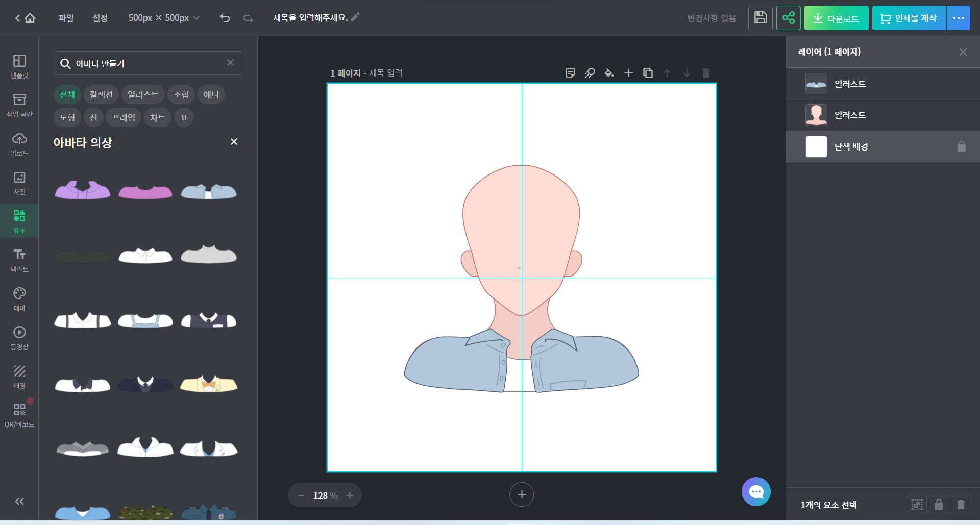
Task: Select the 프레임 filter tab
Action: (124, 117)
